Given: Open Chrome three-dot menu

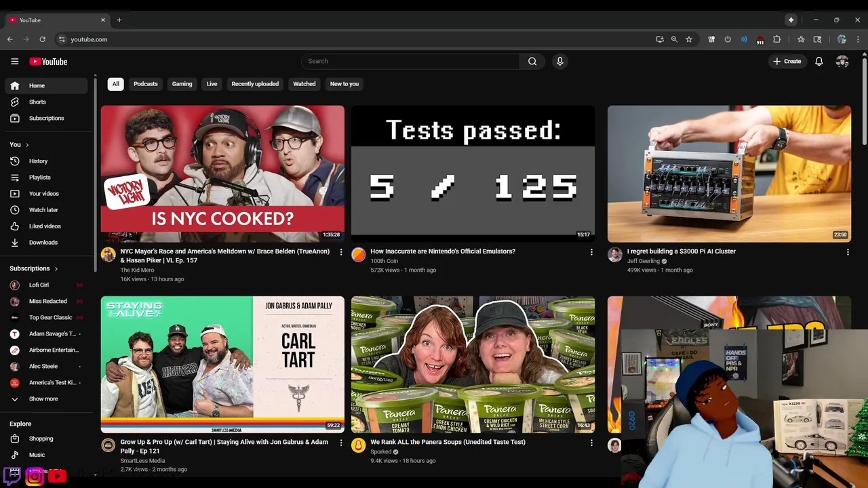Looking at the screenshot, I should point(859,39).
